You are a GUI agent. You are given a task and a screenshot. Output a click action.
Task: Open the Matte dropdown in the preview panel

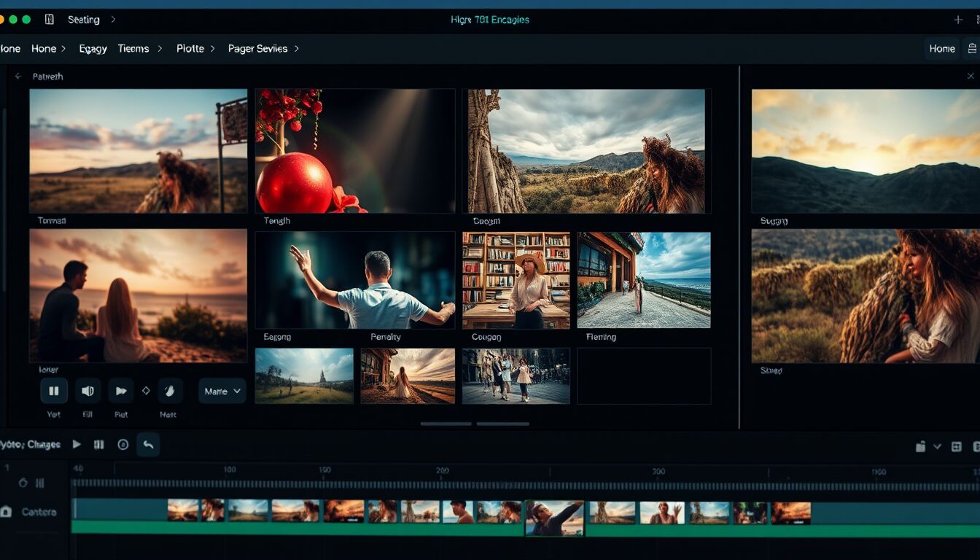pyautogui.click(x=222, y=391)
